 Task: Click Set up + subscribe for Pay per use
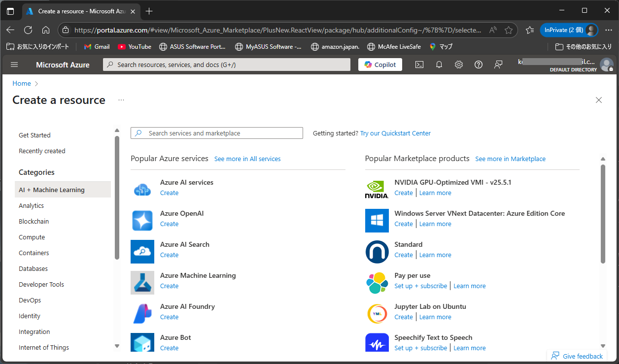(421, 286)
